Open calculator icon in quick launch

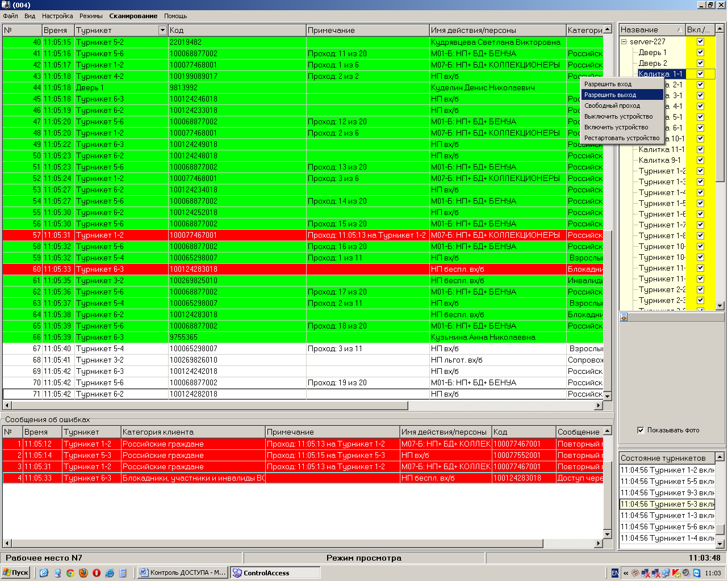(123, 573)
